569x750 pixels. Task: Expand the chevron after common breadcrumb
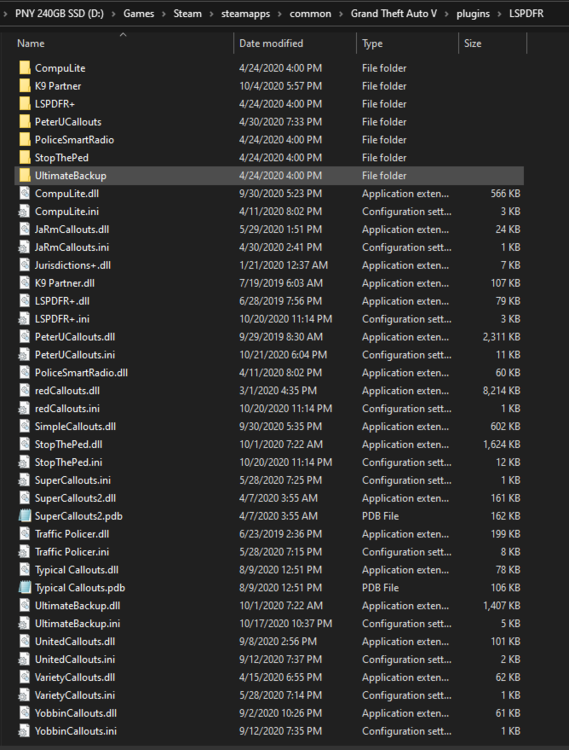[x=341, y=14]
